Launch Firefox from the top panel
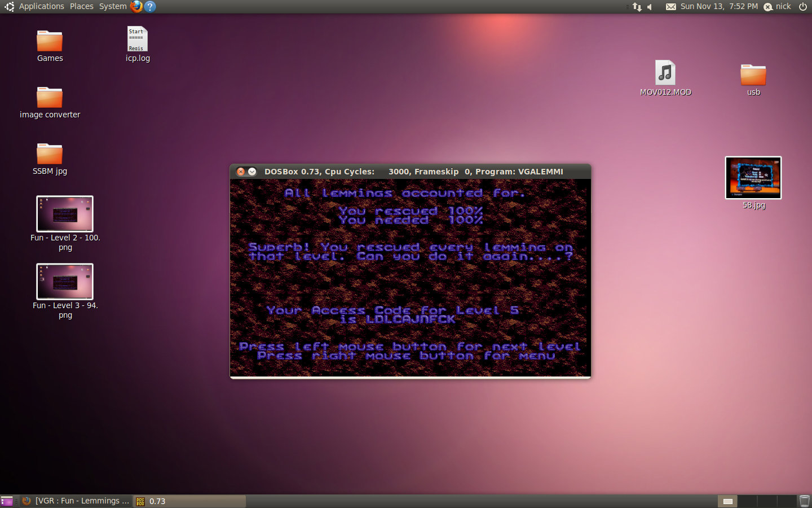The image size is (812, 508). coord(136,6)
